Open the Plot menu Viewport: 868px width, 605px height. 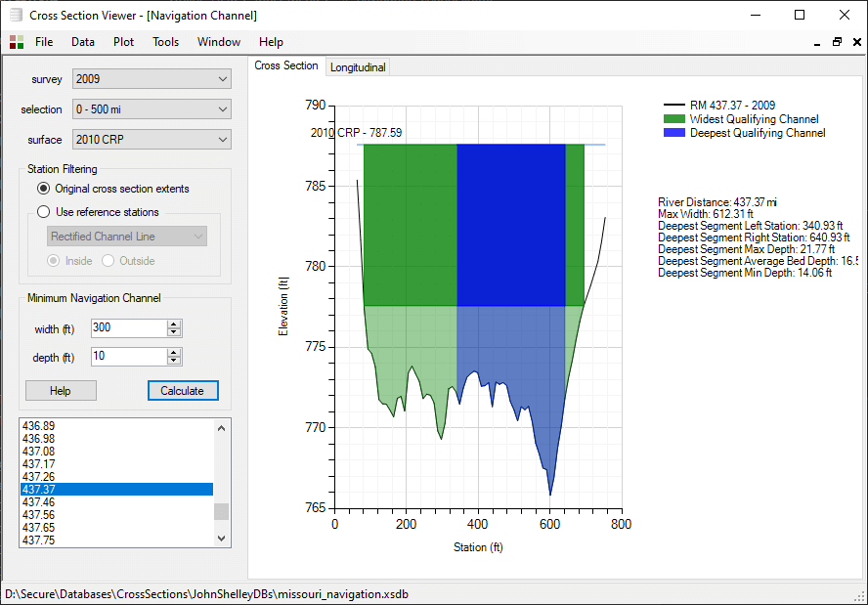pyautogui.click(x=124, y=42)
